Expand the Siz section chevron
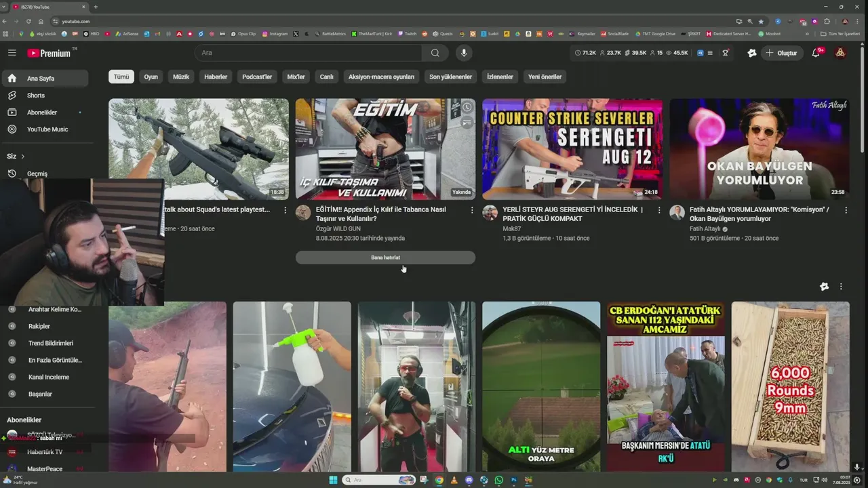This screenshot has width=868, height=488. [22, 157]
